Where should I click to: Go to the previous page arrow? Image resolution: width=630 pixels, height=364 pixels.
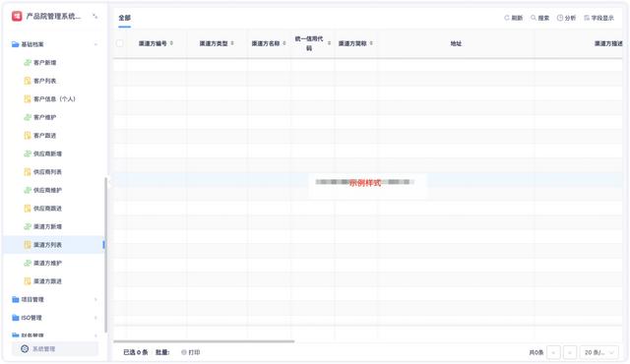553,352
